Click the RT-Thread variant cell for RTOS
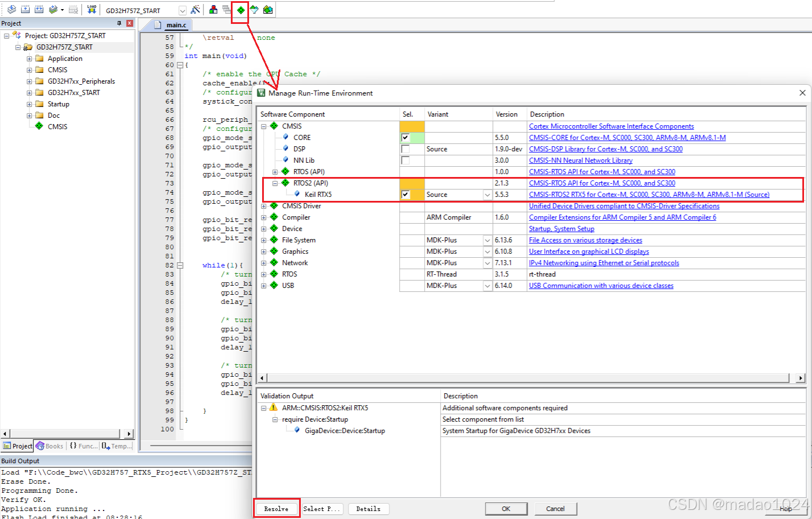This screenshot has height=519, width=812. [x=458, y=274]
